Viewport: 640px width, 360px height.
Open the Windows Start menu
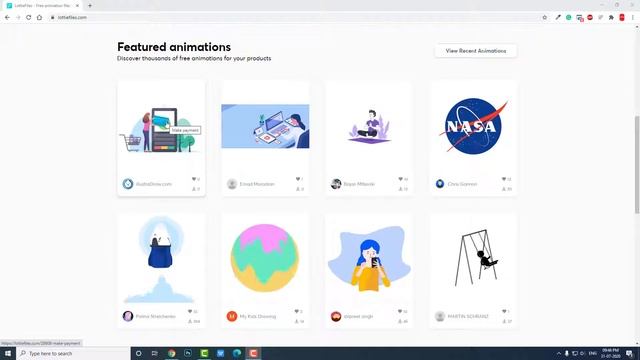click(x=8, y=353)
